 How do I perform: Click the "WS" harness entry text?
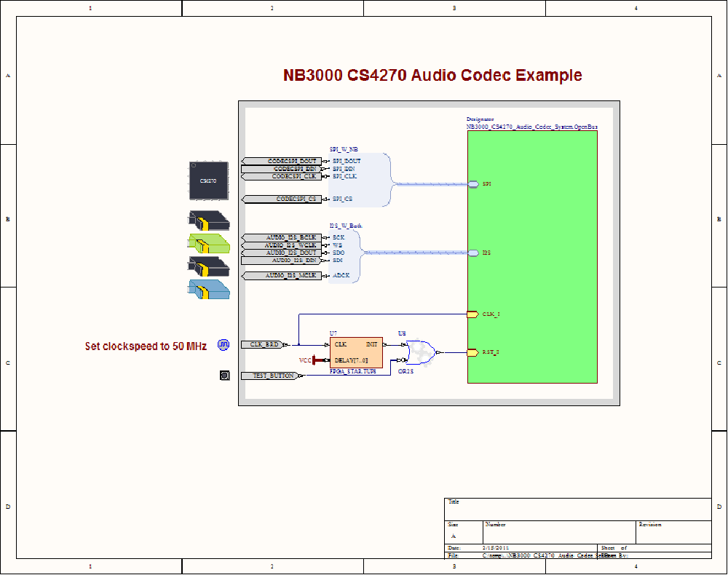337,245
